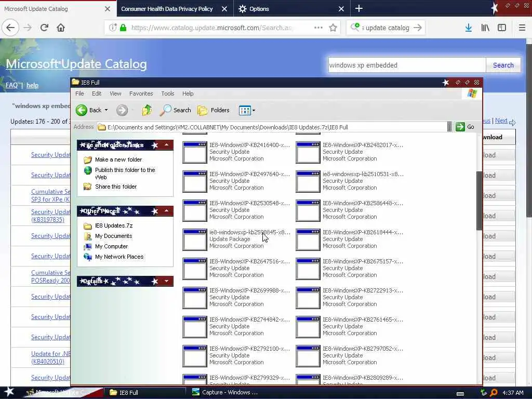Open FAQ link on catalog page
532x399 pixels.
click(x=11, y=85)
